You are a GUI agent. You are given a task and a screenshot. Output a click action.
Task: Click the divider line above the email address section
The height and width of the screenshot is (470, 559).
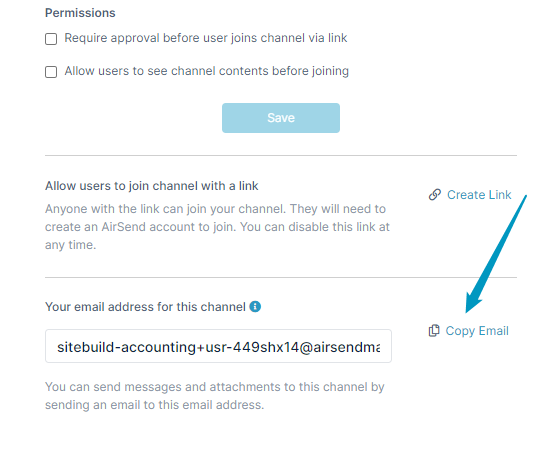pyautogui.click(x=281, y=277)
